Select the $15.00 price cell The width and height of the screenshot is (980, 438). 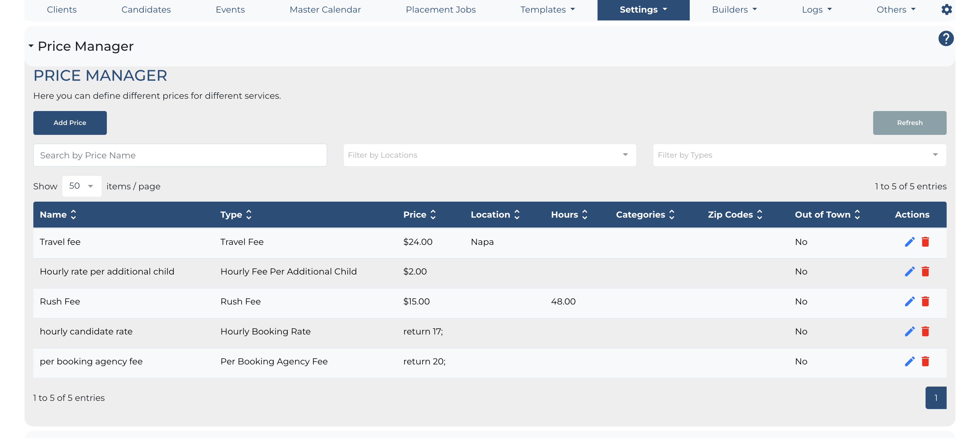click(416, 302)
